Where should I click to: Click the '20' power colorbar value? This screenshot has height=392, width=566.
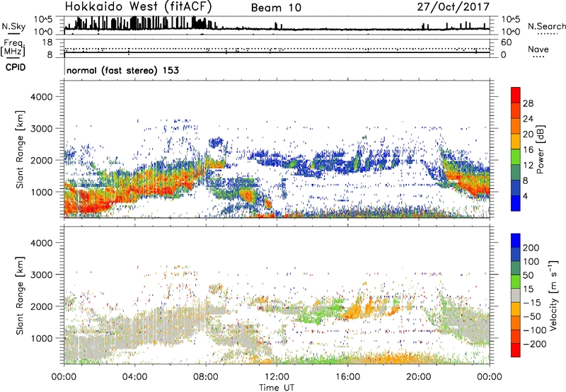click(528, 134)
